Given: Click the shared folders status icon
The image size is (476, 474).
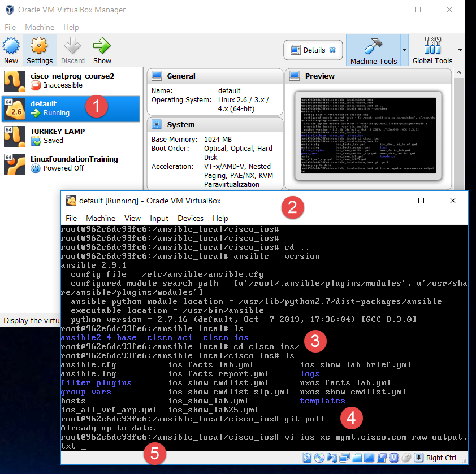Looking at the screenshot, I should click(x=357, y=458).
